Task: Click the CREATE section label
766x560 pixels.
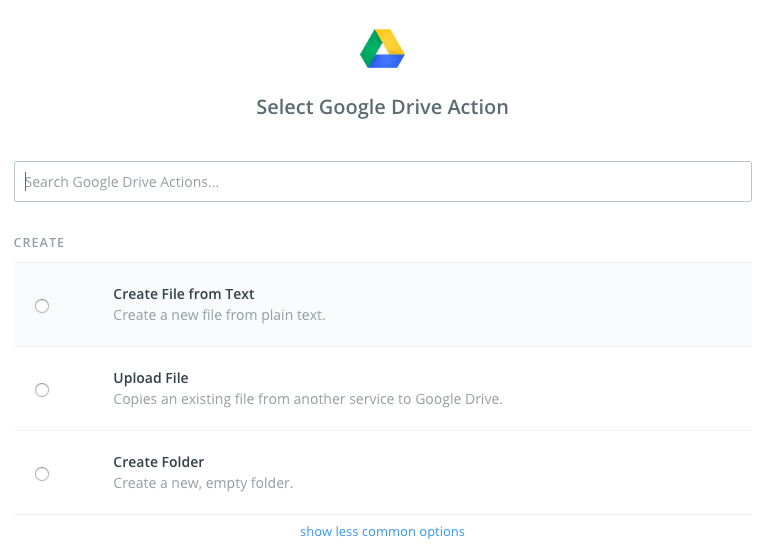Action: (x=39, y=243)
